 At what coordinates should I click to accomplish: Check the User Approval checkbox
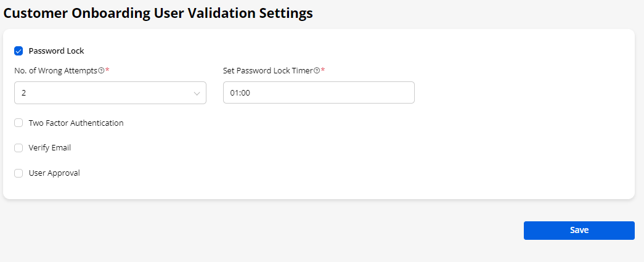(x=18, y=173)
